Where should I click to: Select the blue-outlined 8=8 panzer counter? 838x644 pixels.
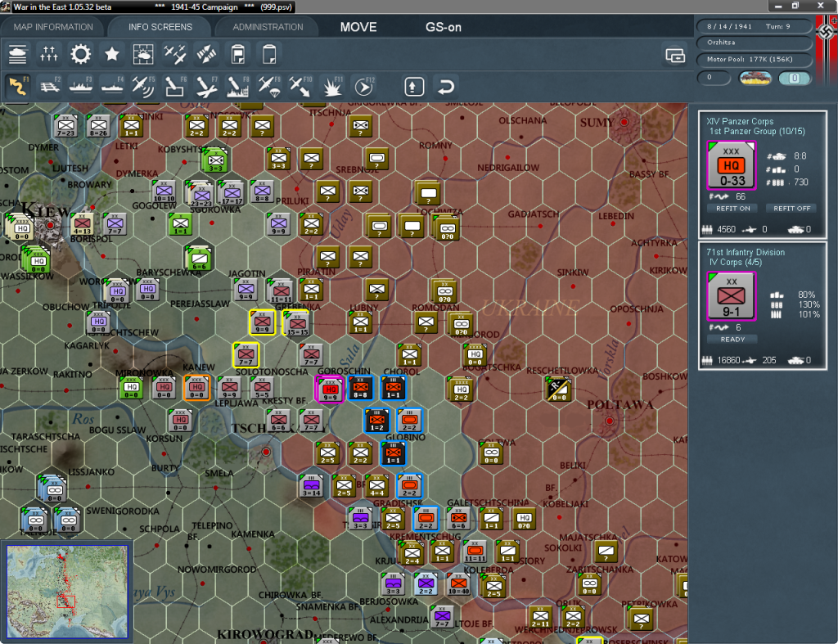tap(361, 388)
